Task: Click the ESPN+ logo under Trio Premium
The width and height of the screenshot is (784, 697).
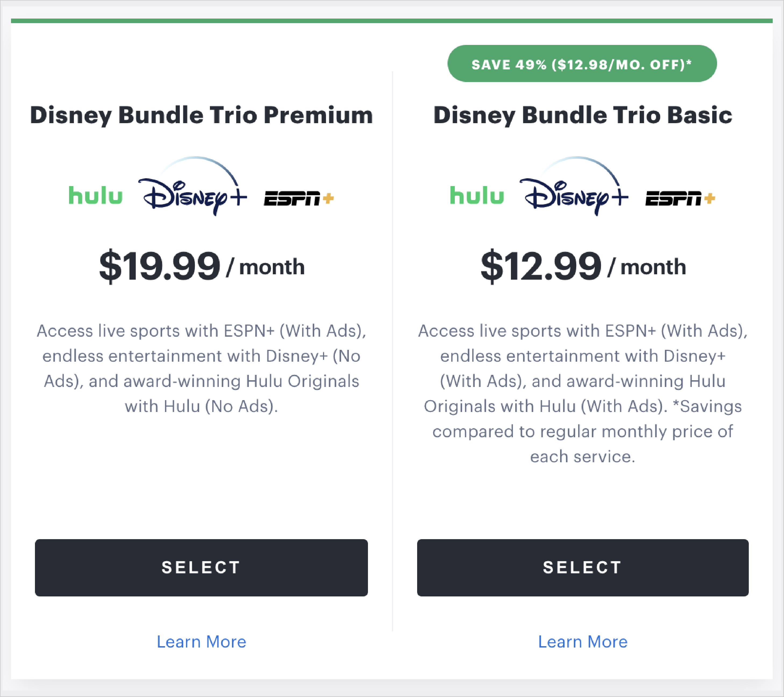Action: pos(298,198)
